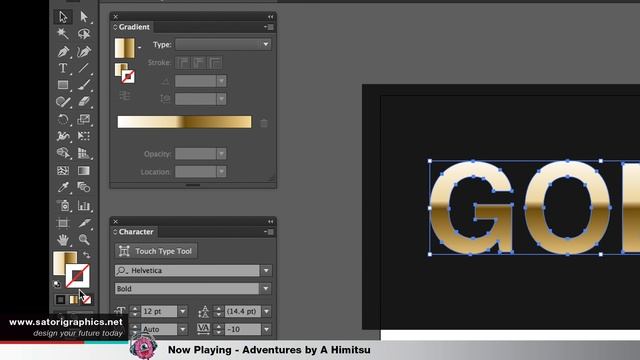Click the Touch Type Tool button
This screenshot has height=360, width=640.
click(156, 251)
